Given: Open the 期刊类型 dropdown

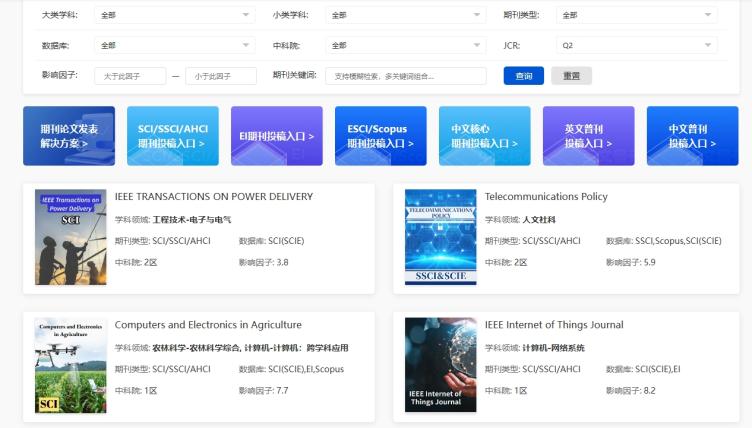Looking at the screenshot, I should pos(636,15).
